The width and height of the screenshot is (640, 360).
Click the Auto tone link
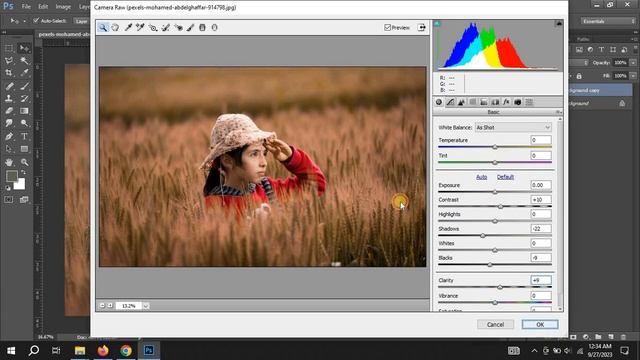pos(481,177)
